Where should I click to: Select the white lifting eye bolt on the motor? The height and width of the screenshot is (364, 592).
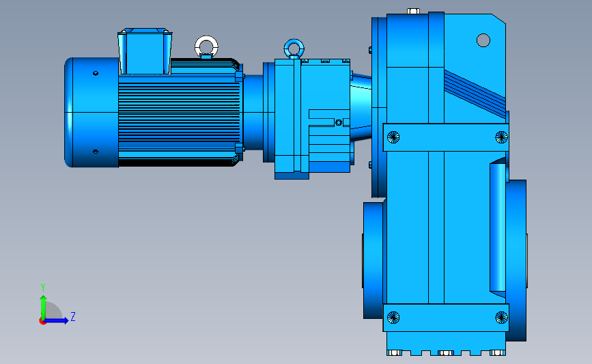click(x=206, y=47)
